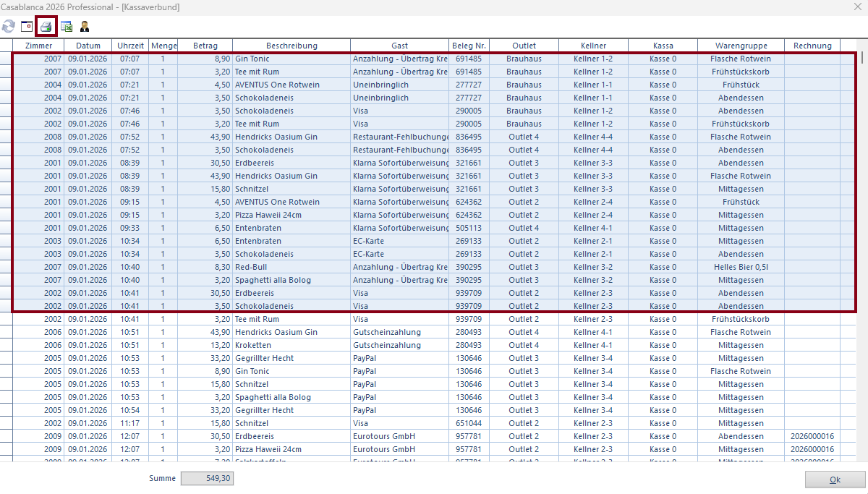The width and height of the screenshot is (868, 494).
Task: Click into the Summe total field
Action: [207, 479]
